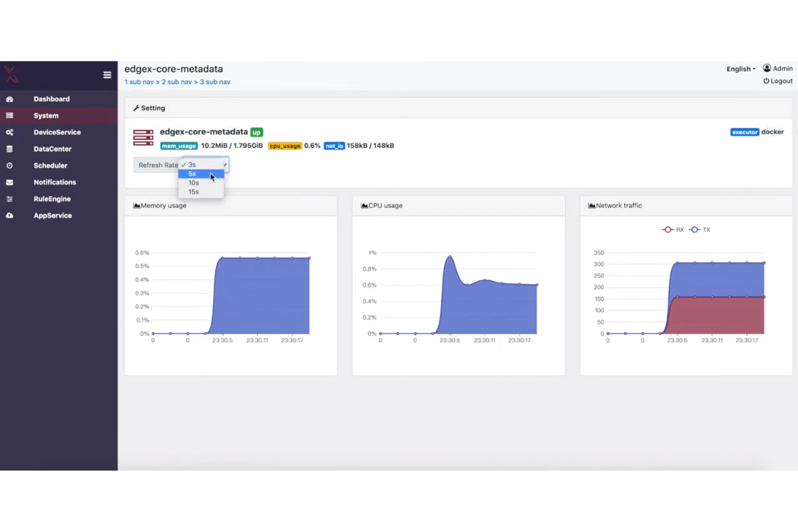Open Notifications using the envelope icon

(10, 182)
